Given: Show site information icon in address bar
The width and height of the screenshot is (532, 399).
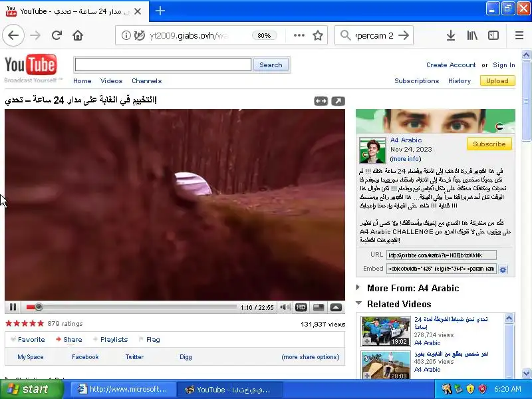Looking at the screenshot, I should [126, 35].
